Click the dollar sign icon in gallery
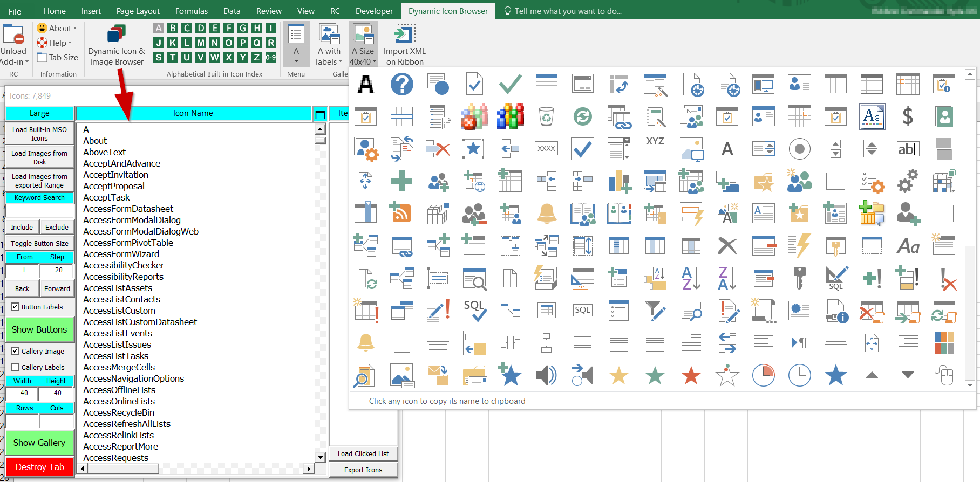980x482 pixels. pos(908,116)
